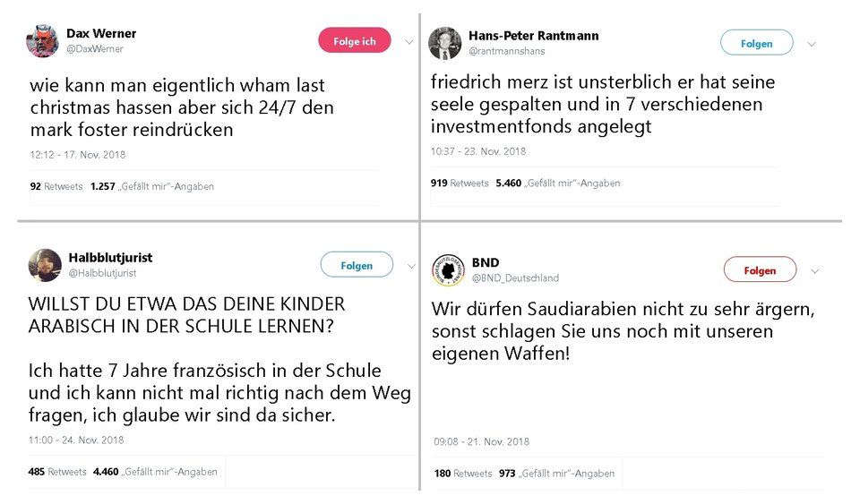Open the @BND_Deutschland handle link
The image size is (860, 504).
click(515, 278)
